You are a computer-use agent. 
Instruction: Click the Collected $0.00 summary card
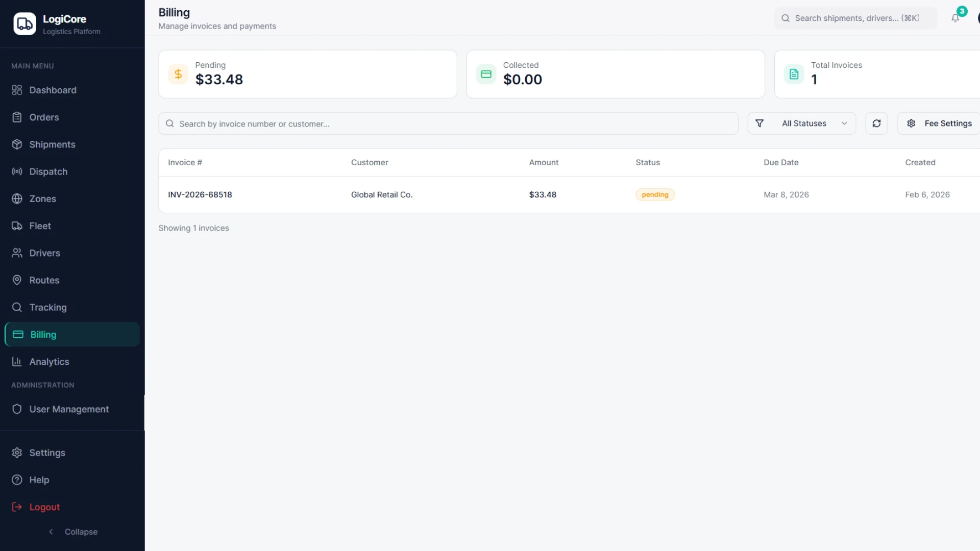pos(616,74)
